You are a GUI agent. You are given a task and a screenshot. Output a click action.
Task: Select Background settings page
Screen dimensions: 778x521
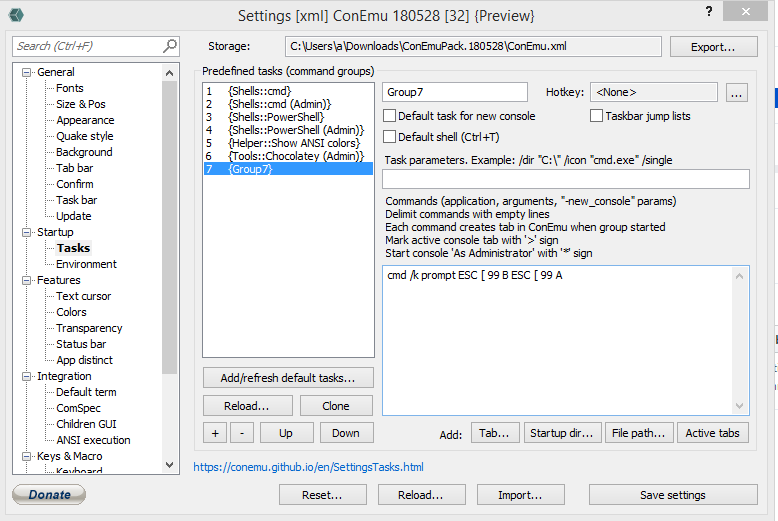84,152
